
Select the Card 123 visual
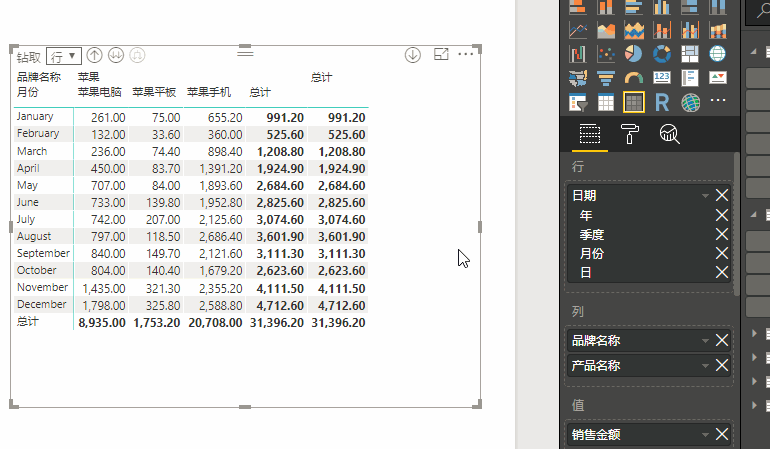coord(662,78)
